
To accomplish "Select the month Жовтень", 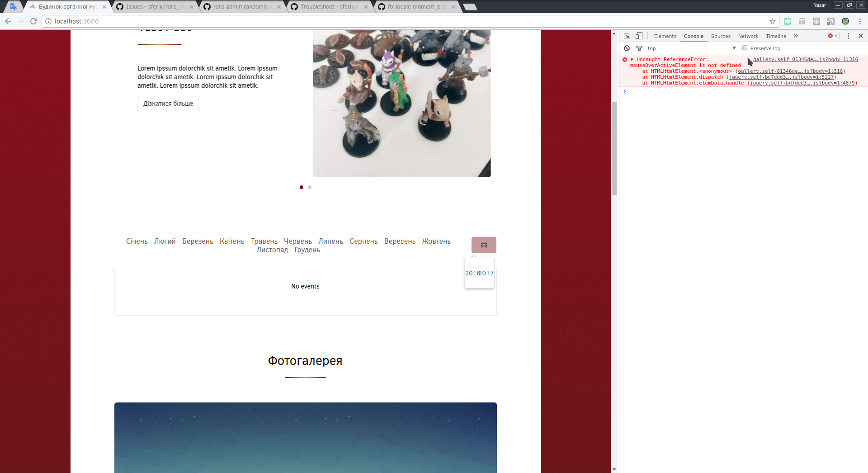I will tap(436, 241).
